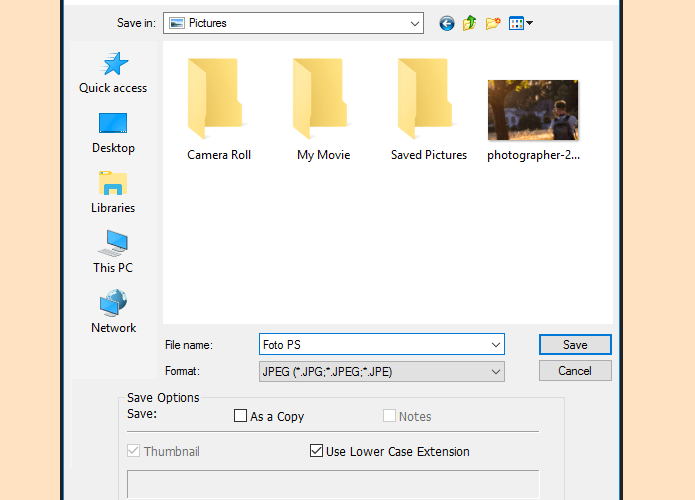Image resolution: width=695 pixels, height=500 pixels.
Task: Toggle the Notes checkbox
Action: [x=389, y=416]
